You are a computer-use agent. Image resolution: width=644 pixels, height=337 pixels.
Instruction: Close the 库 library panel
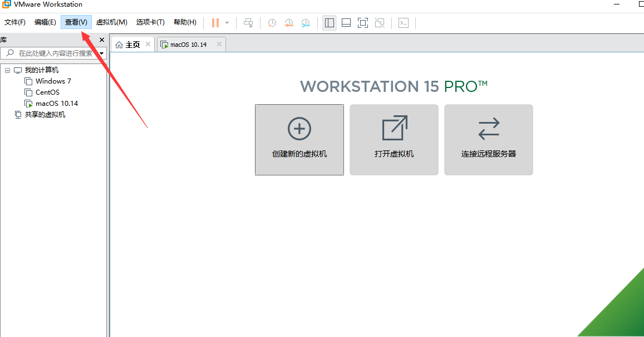point(102,40)
